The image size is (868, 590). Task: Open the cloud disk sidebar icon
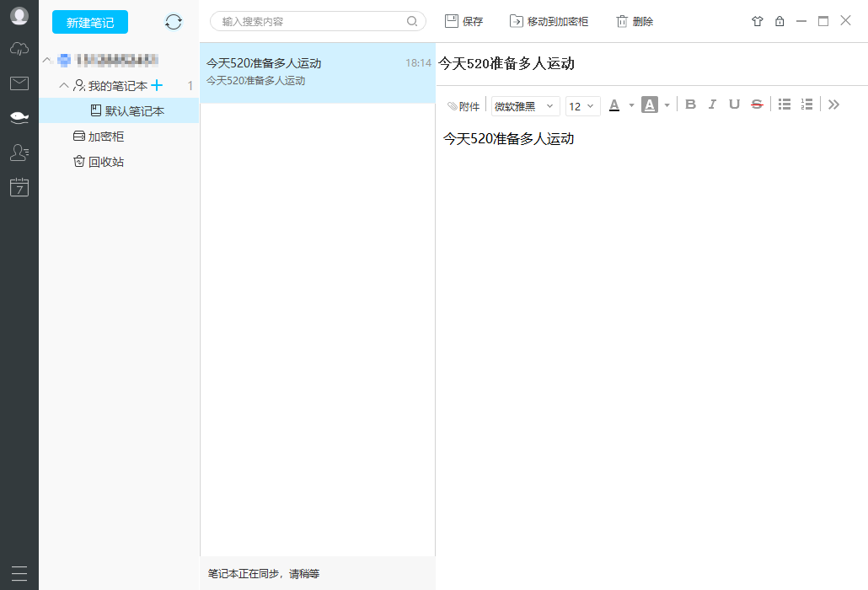click(x=19, y=50)
